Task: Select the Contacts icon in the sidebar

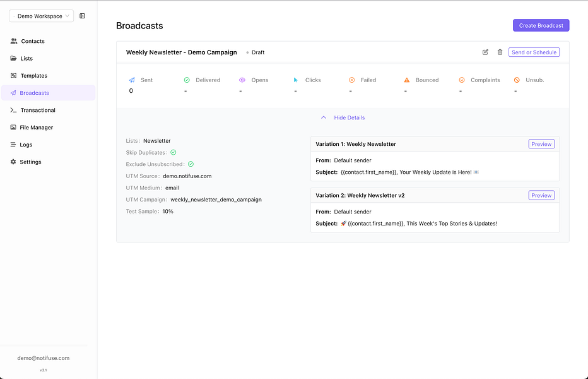Action: (x=14, y=41)
